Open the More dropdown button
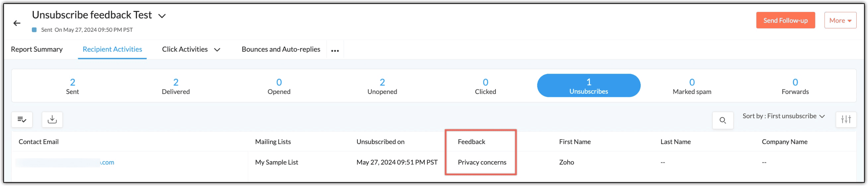Viewport: 868px width, 186px height. coord(840,21)
